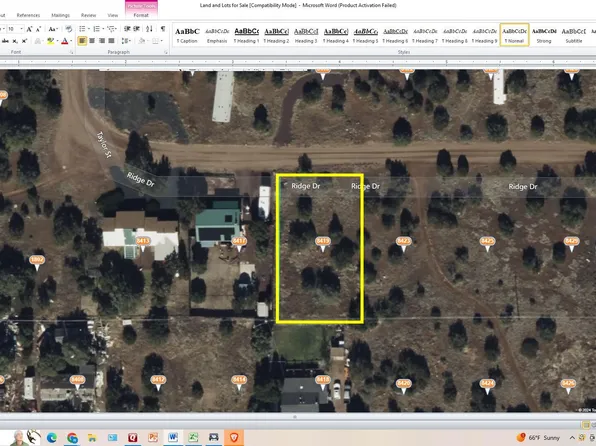Screen dimensions: 596x446
Task: Click map pin 8413 in the picture
Action: pos(143,243)
